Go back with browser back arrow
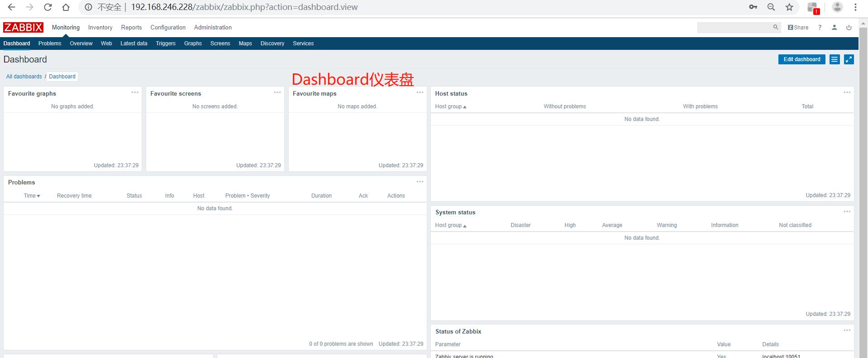Screen dimensions: 868x358 (12, 7)
